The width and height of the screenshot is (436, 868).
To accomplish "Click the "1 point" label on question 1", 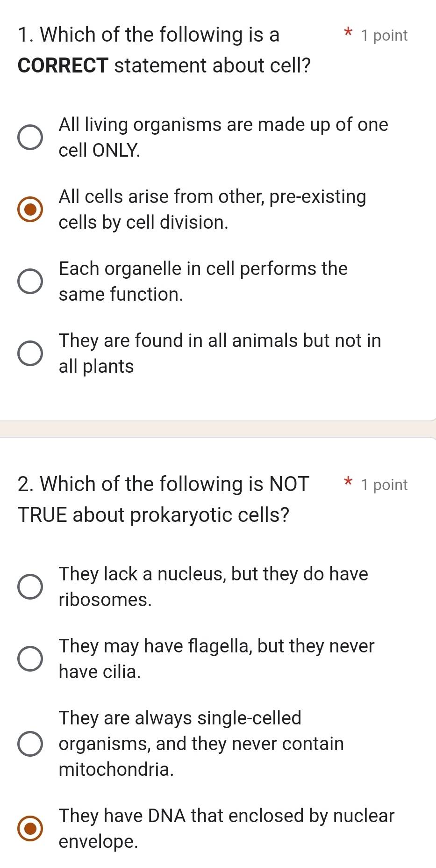I will (383, 35).
